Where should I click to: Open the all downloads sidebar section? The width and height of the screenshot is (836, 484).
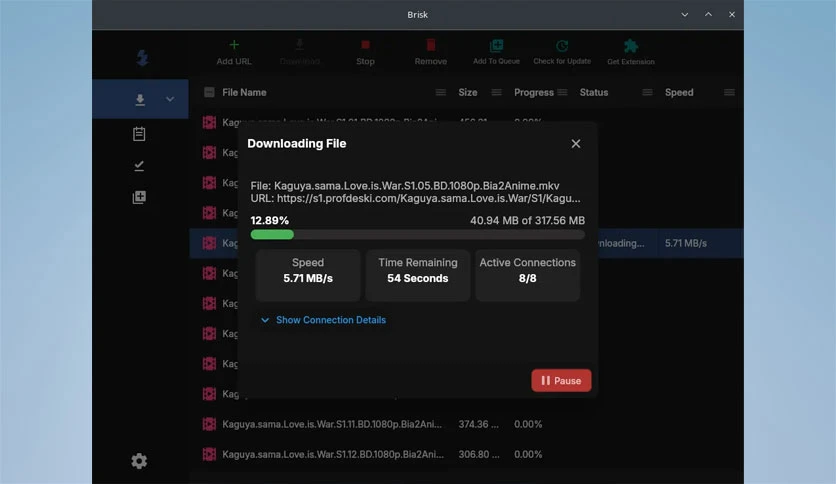coord(140,99)
